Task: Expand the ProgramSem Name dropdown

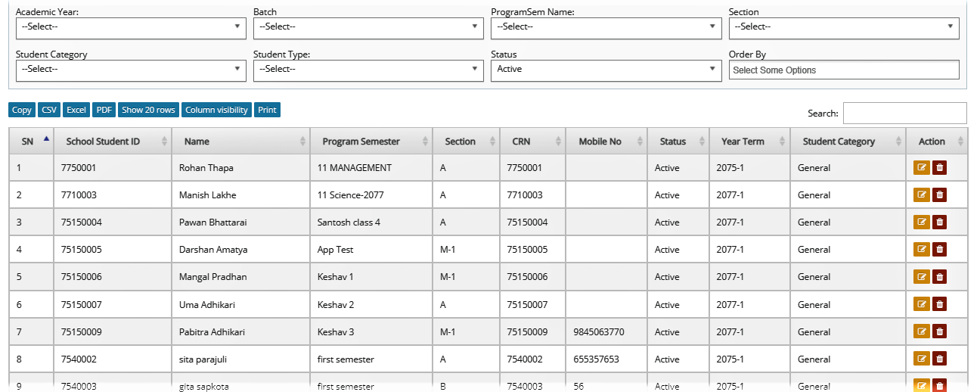Action: point(606,27)
